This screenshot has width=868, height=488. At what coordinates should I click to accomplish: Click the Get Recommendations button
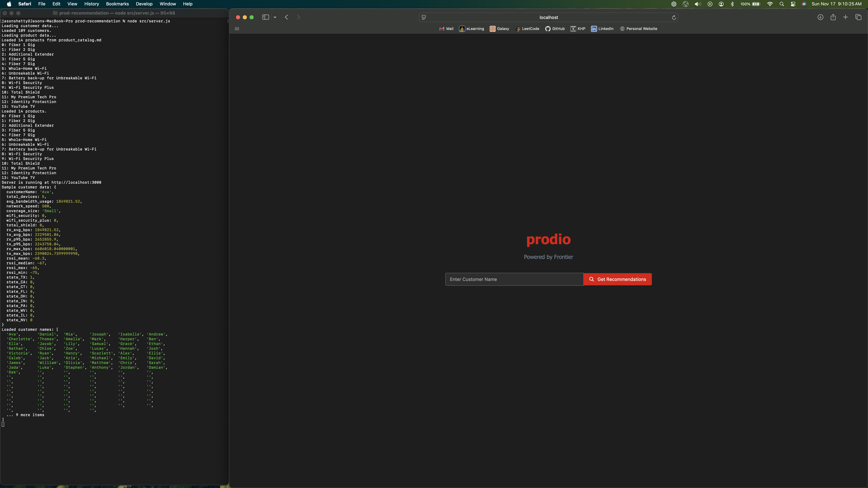tap(617, 279)
